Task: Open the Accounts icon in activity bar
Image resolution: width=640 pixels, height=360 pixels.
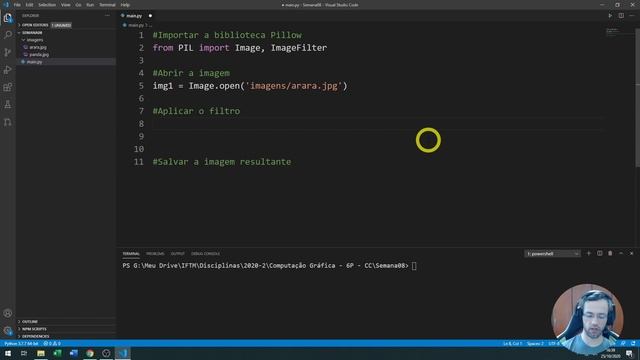Action: tap(8, 313)
